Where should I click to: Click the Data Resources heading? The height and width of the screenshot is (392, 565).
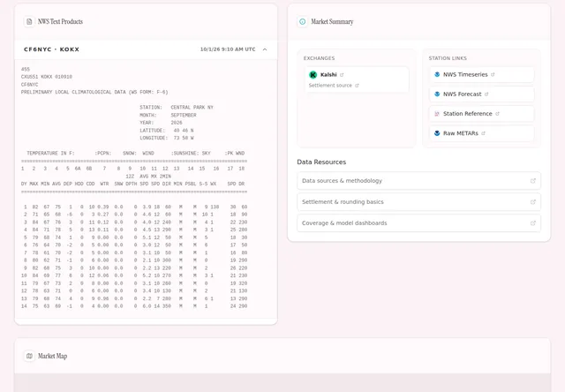coord(321,162)
